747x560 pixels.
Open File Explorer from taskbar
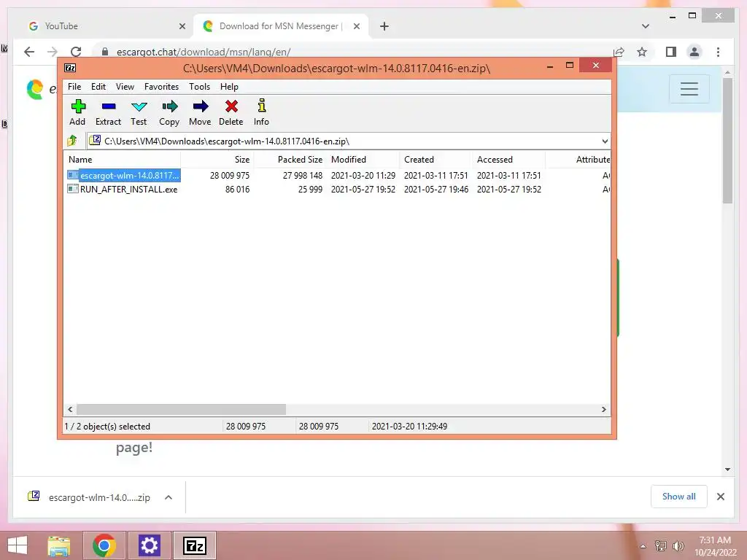tap(59, 545)
